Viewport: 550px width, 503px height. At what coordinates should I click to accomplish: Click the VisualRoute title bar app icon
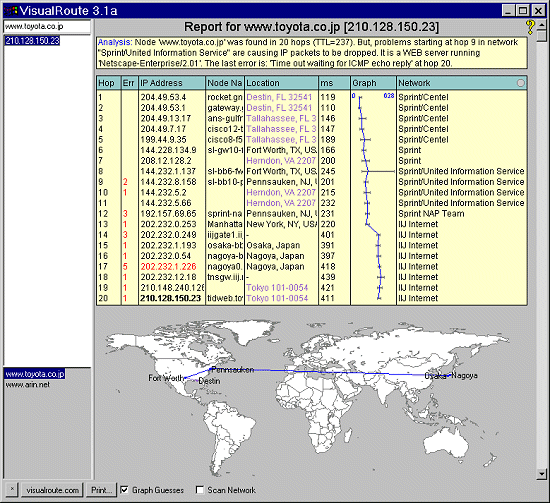point(11,11)
